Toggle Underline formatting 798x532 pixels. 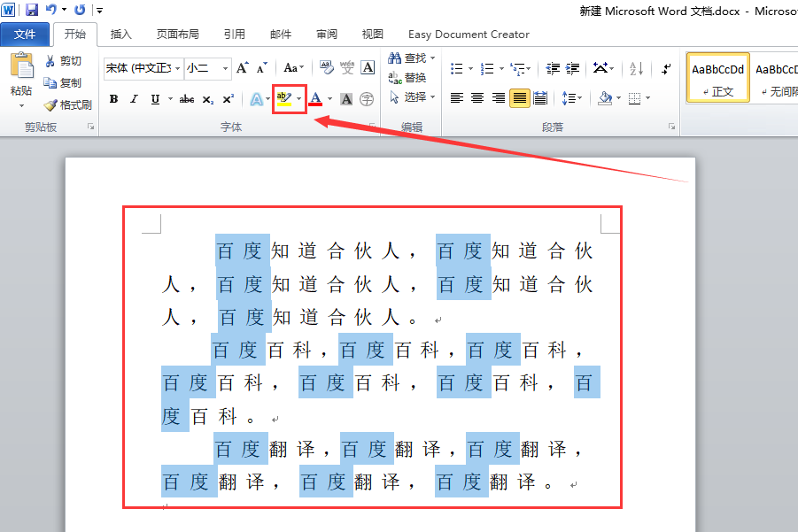[155, 98]
